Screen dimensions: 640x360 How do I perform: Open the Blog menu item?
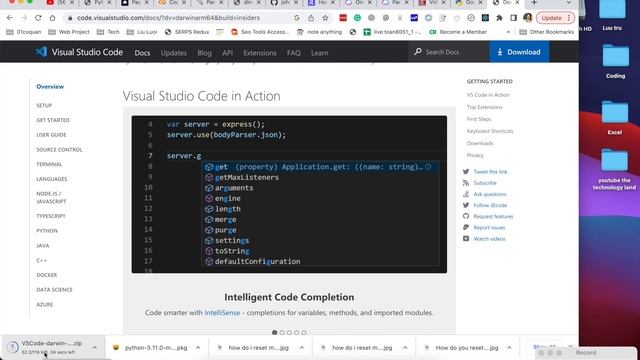click(204, 53)
